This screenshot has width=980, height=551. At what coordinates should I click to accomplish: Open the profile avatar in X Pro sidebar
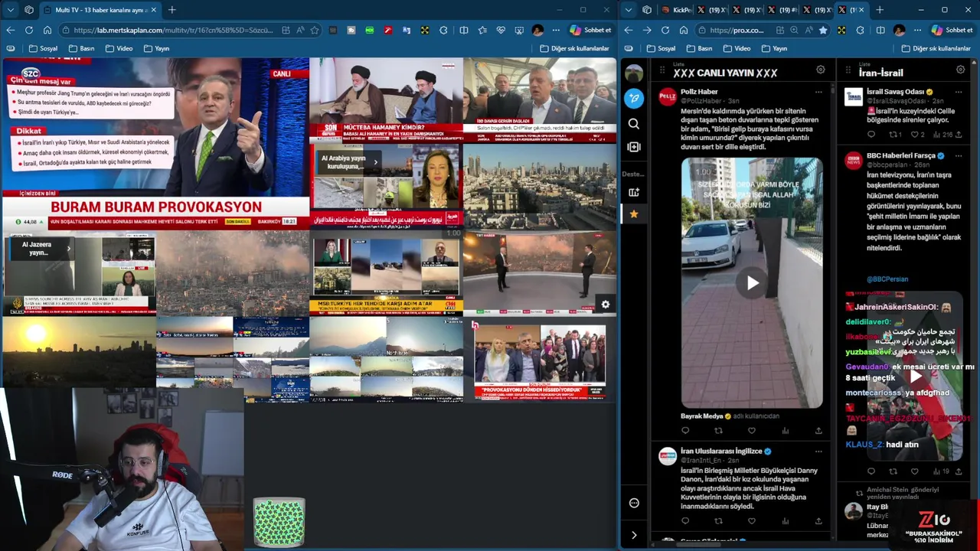coord(634,73)
